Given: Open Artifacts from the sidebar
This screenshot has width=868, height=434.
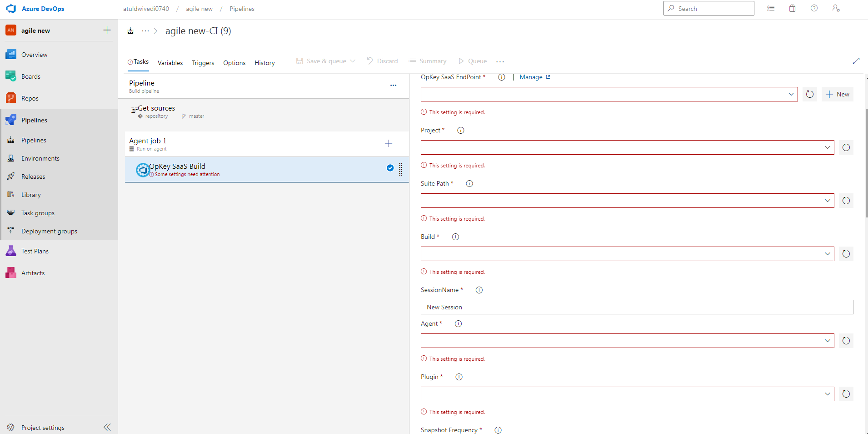Looking at the screenshot, I should click(x=33, y=273).
